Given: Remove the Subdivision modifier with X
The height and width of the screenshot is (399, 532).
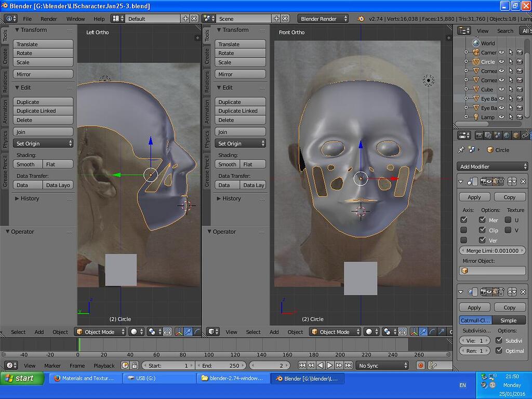Looking at the screenshot, I should [x=523, y=292].
